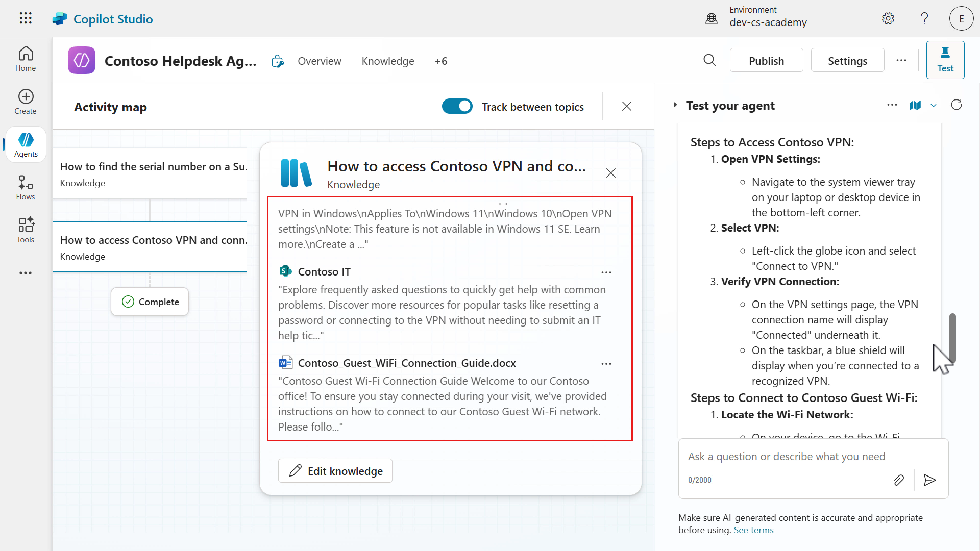Expand the activity map dropdown chevron
980x551 pixels.
pyautogui.click(x=934, y=106)
